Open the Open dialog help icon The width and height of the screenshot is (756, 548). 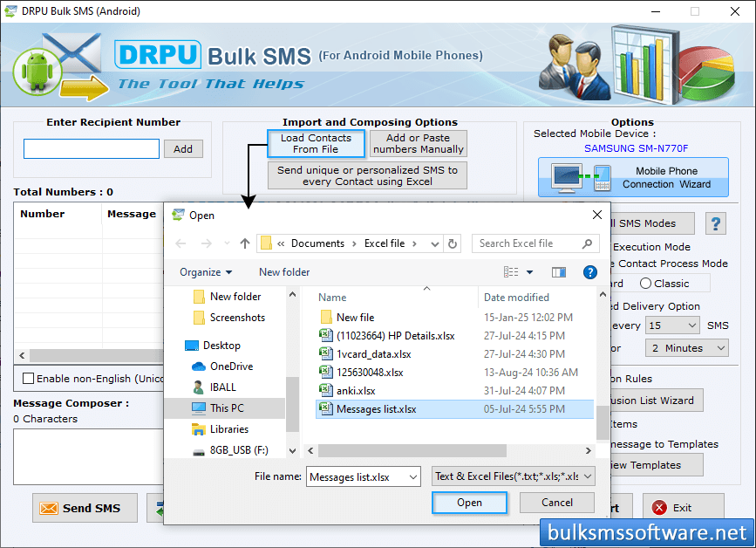(x=590, y=272)
